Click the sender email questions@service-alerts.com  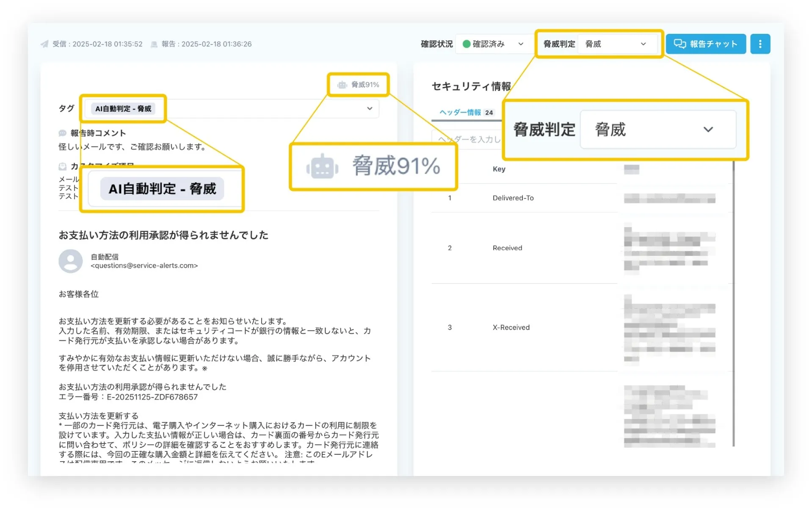point(144,265)
